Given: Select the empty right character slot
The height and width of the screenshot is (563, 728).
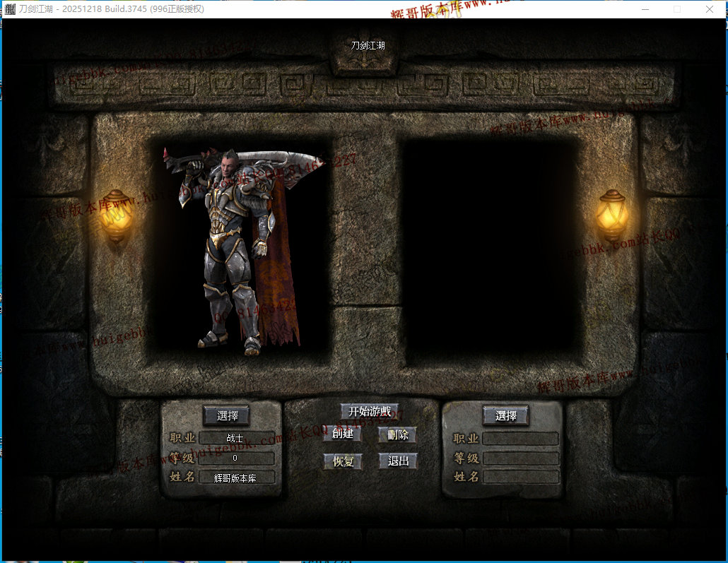Looking at the screenshot, I should (491, 247).
